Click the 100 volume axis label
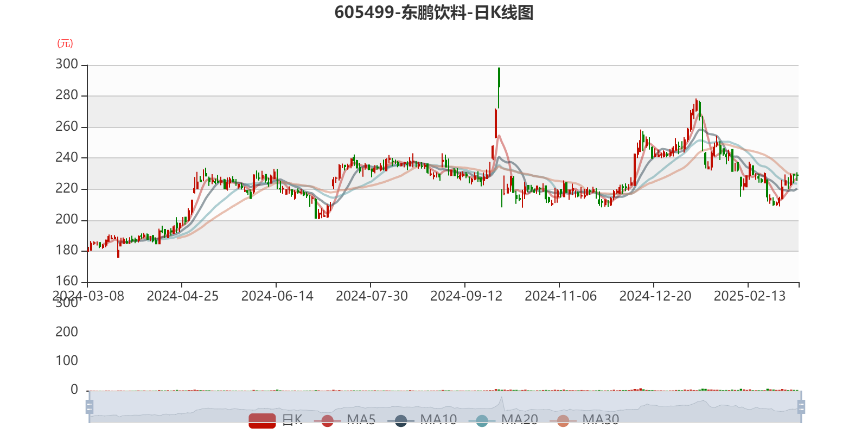Viewport: 868px width, 434px height. [67, 361]
